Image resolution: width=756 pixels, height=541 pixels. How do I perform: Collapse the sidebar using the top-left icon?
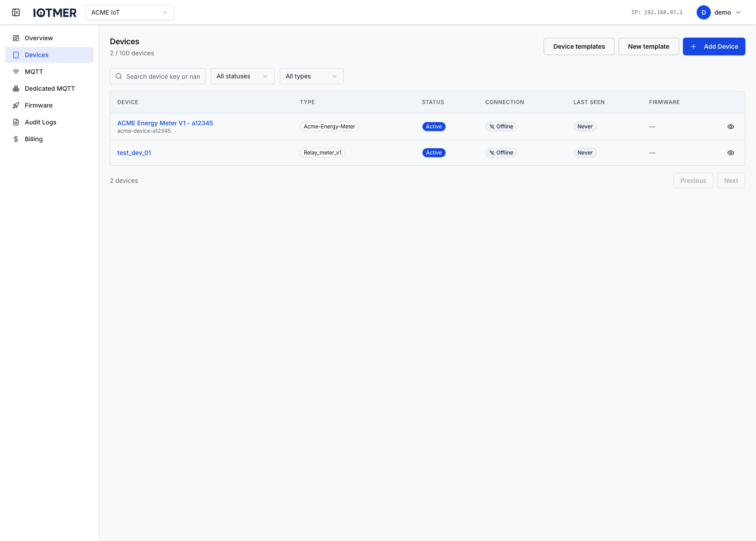coord(16,12)
